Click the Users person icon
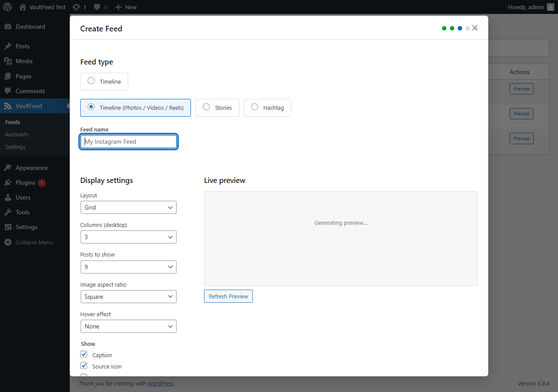 point(8,197)
